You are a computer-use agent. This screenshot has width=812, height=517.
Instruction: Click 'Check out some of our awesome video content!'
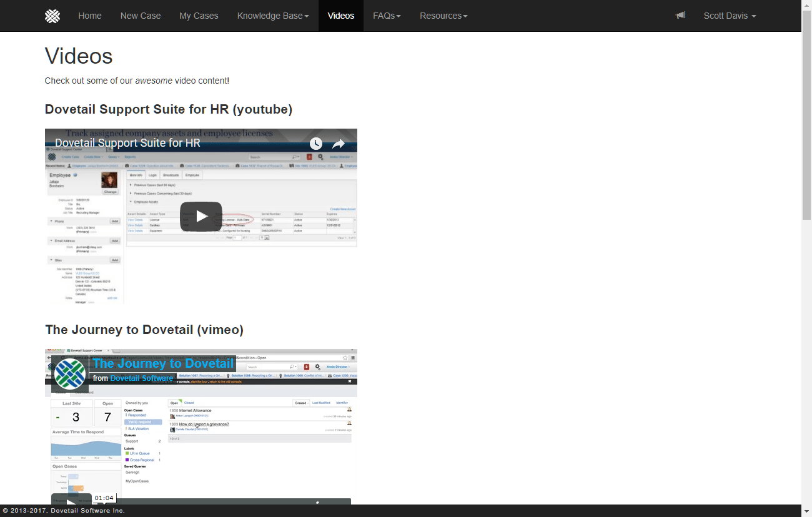tap(137, 81)
